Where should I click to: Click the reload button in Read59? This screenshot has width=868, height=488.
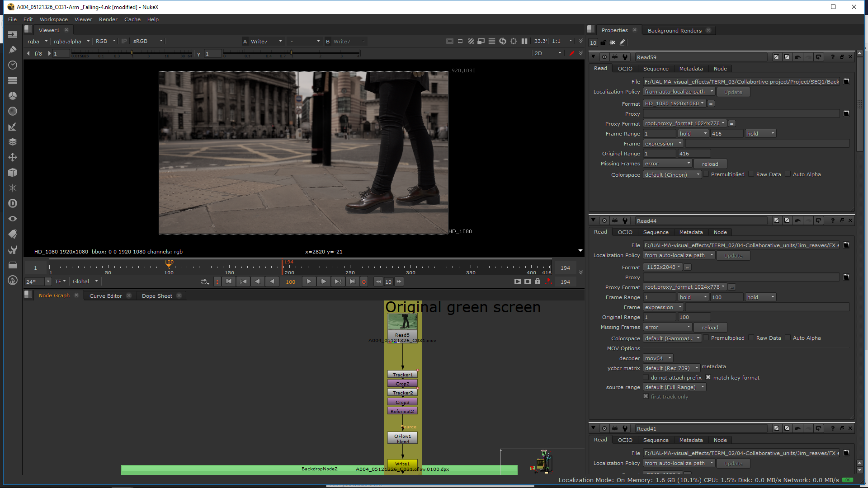click(710, 164)
